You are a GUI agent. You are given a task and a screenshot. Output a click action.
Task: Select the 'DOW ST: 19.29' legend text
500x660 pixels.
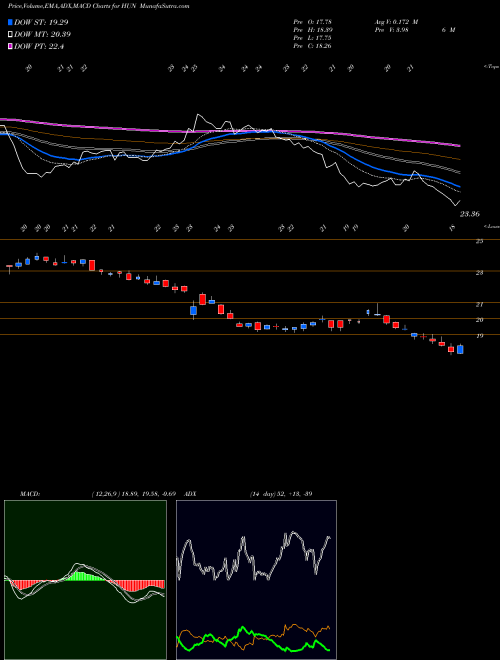tap(41, 22)
